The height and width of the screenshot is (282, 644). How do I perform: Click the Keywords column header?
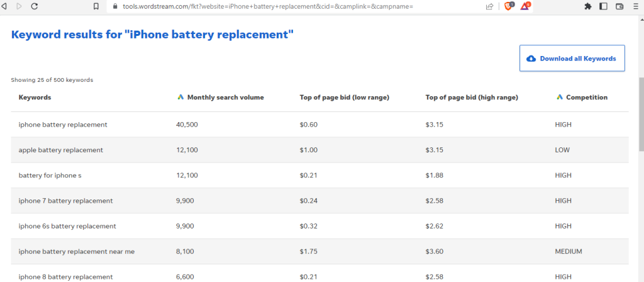(x=35, y=98)
